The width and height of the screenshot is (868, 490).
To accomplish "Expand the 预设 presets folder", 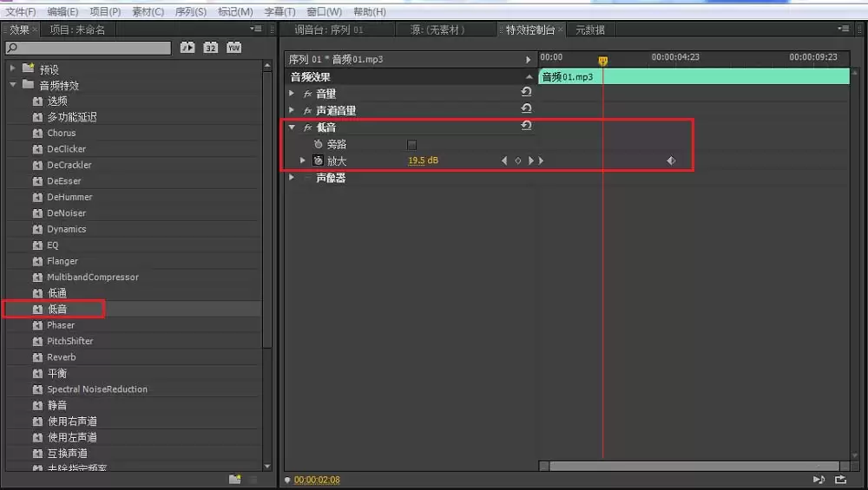I will click(13, 69).
